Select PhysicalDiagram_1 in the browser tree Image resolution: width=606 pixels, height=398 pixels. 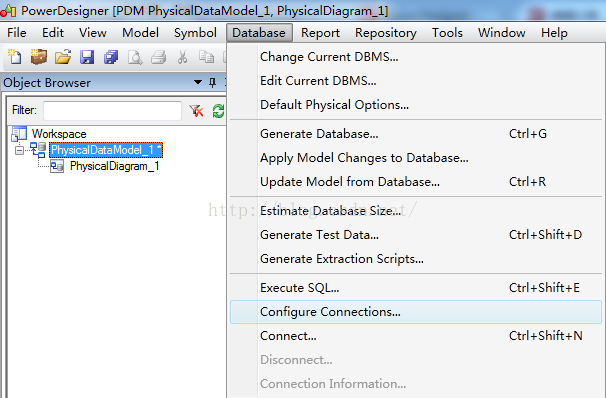114,166
